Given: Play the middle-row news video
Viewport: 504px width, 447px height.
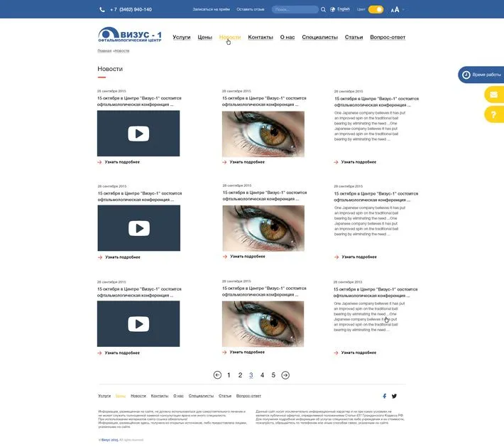Looking at the screenshot, I should point(139,228).
